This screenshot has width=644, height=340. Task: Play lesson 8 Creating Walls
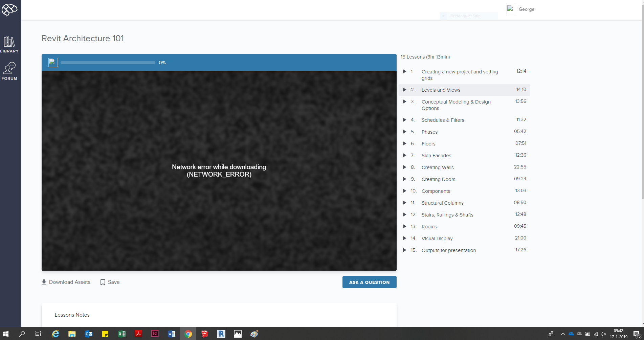404,167
